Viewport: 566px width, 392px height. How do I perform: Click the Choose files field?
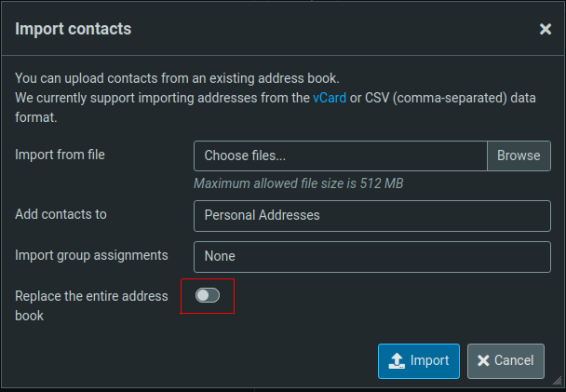[341, 155]
